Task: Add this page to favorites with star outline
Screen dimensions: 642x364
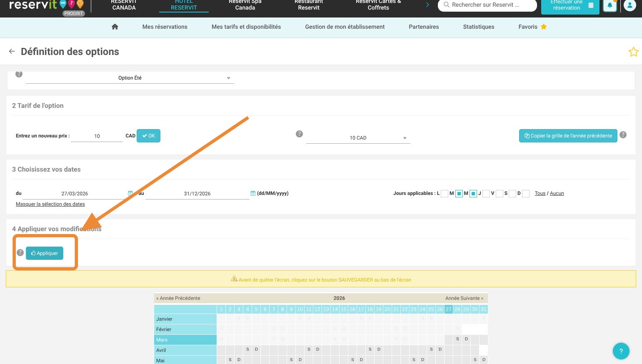Action: 633,52
